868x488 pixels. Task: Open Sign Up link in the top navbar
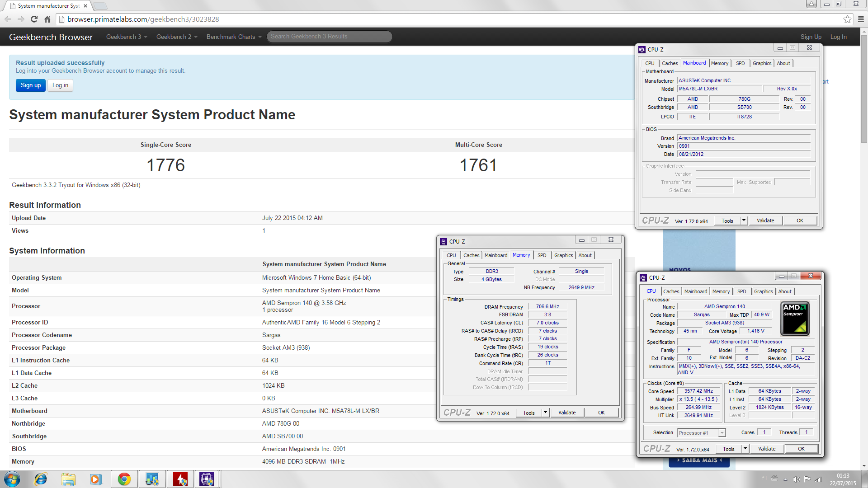[811, 37]
